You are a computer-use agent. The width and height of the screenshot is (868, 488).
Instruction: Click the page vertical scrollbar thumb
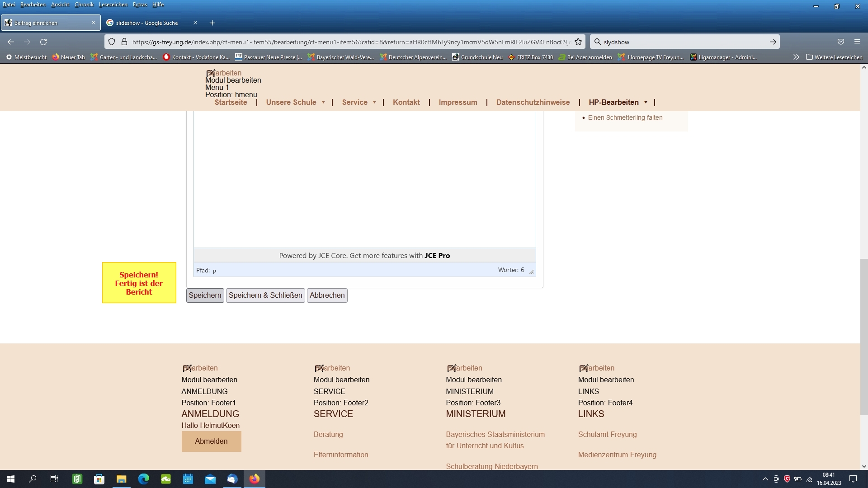(864, 337)
